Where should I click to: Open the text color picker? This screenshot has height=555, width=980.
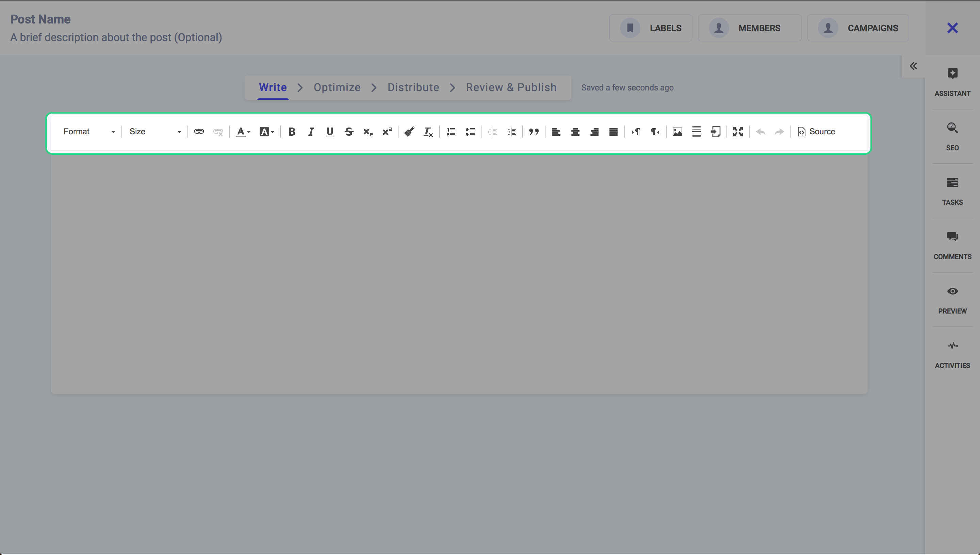tap(243, 132)
